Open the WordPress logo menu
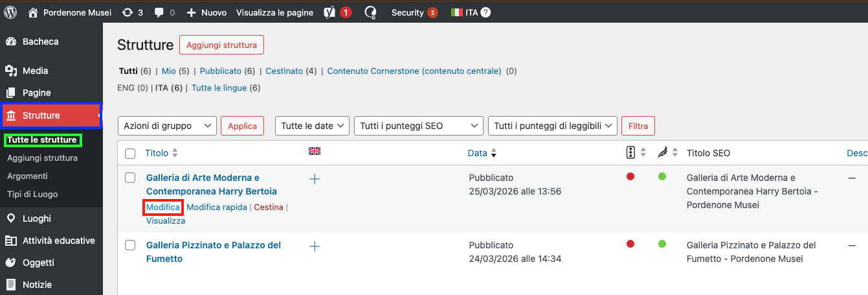 pyautogui.click(x=10, y=12)
